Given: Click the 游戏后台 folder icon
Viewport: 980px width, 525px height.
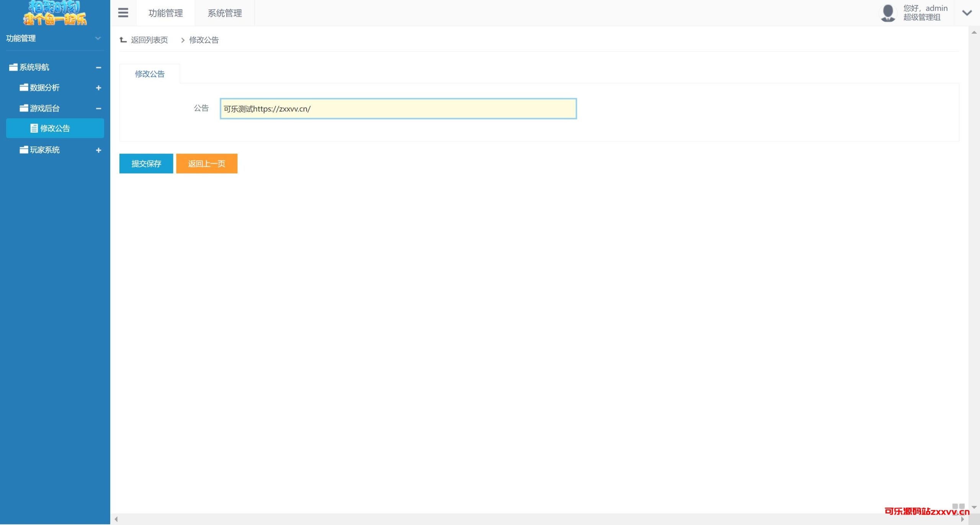Looking at the screenshot, I should tap(24, 108).
